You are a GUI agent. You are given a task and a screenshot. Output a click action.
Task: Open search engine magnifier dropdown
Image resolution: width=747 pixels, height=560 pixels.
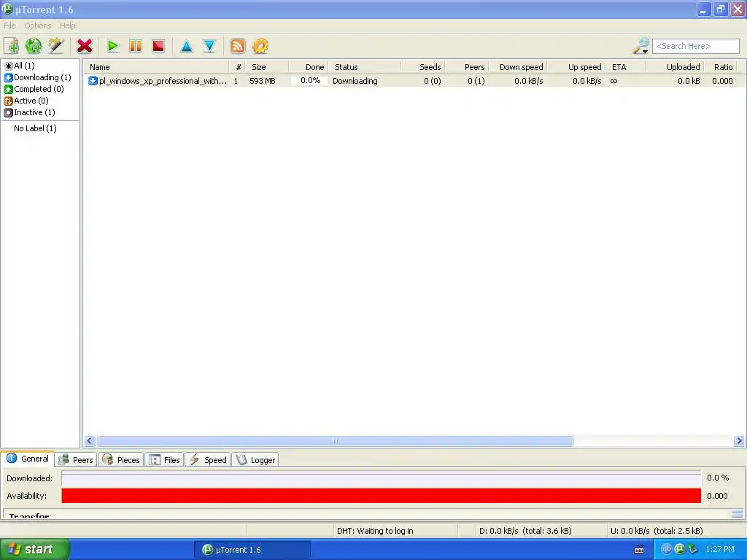(640, 46)
